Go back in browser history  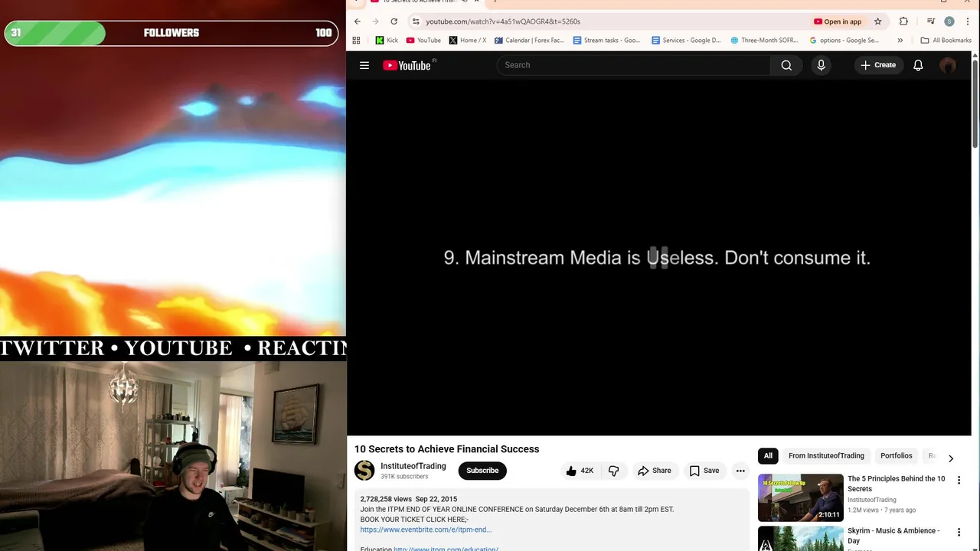click(x=357, y=21)
